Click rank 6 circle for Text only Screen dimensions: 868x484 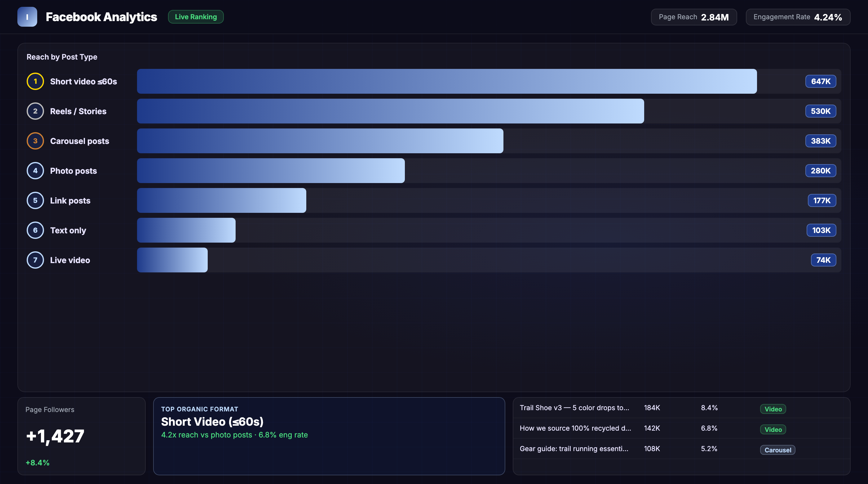coord(35,230)
